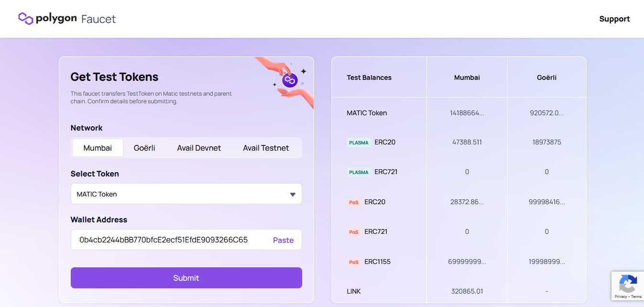Open the MATIC Token dropdown
Viewport: 644px width, 307px height.
tap(182, 194)
